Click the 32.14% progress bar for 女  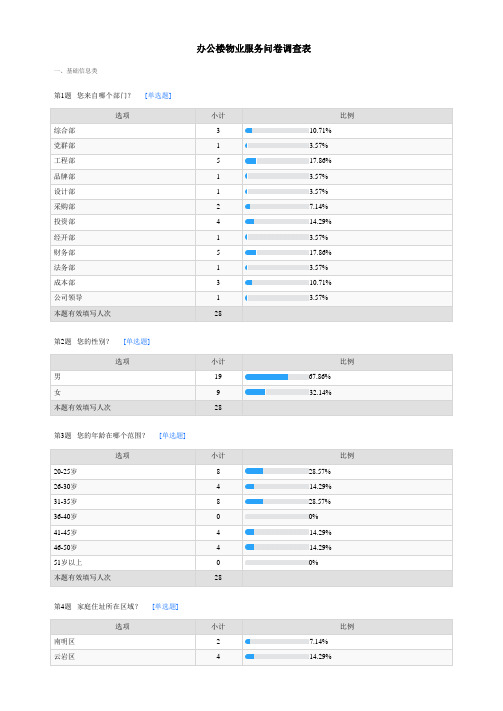pos(277,392)
